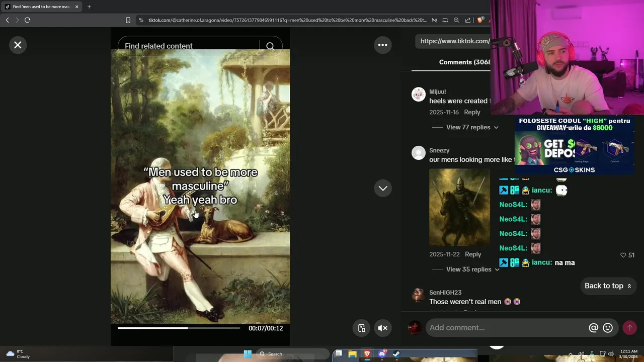
Task: Click the mention @ icon in comment box
Action: pos(593,328)
